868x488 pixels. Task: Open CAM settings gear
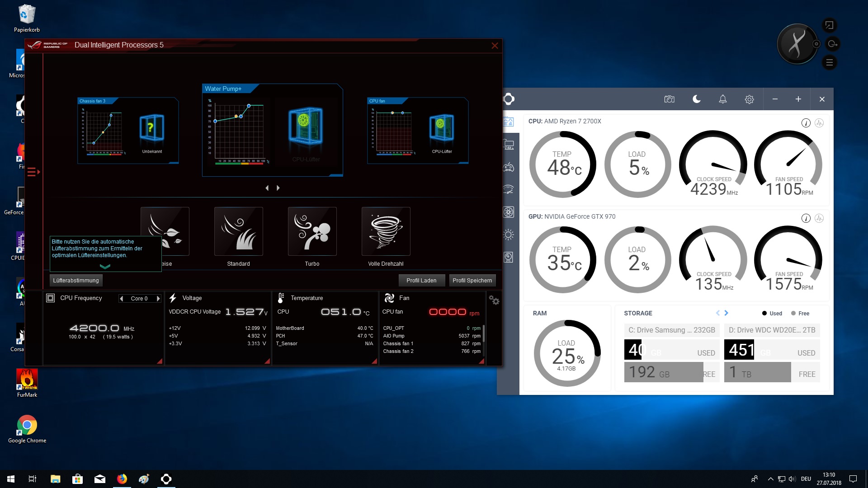[749, 99]
